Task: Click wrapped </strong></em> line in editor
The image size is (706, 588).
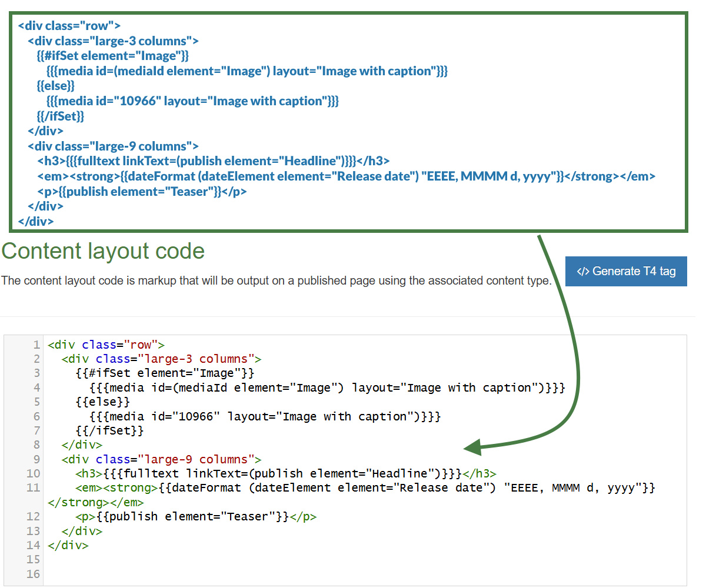Action: pyautogui.click(x=96, y=502)
